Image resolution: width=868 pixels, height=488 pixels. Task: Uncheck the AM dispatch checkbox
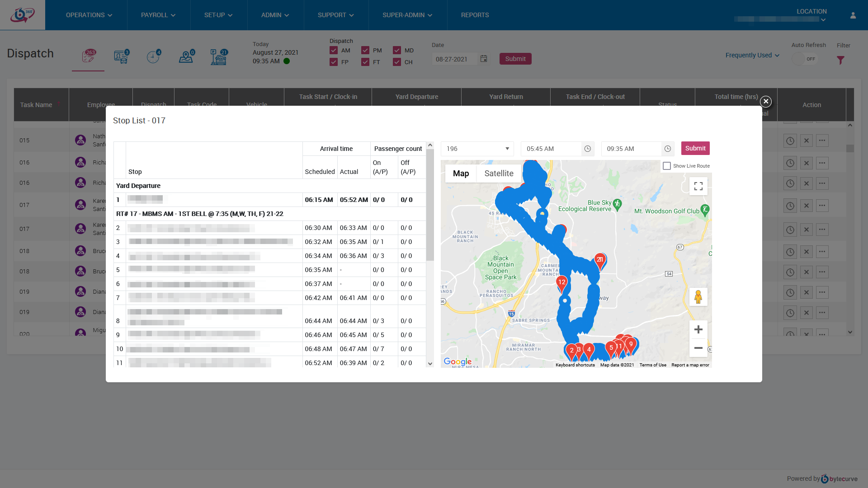(334, 51)
